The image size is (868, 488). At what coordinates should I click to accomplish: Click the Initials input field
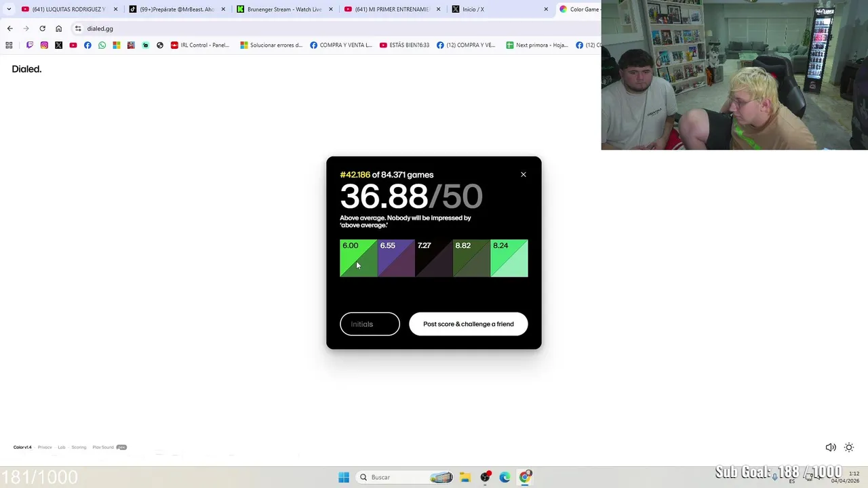point(370,324)
